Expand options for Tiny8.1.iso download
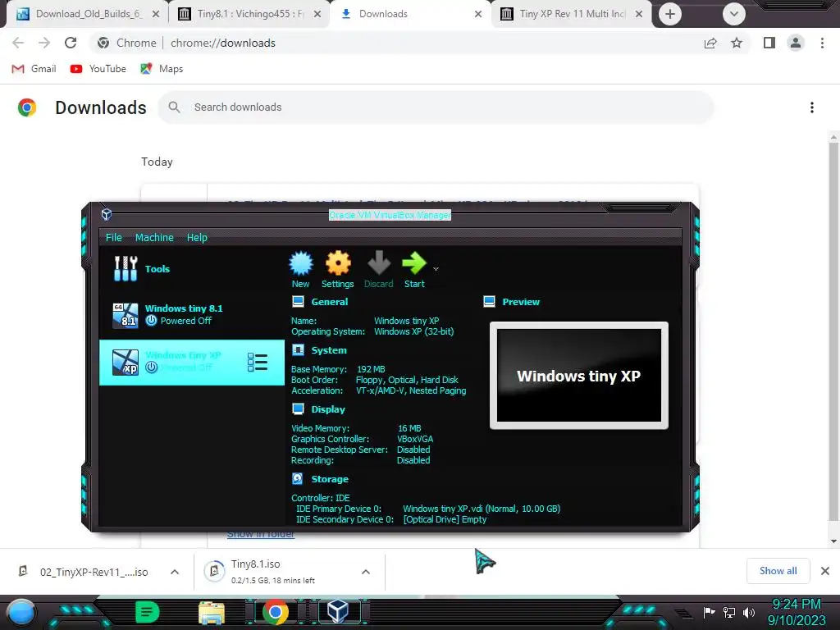The image size is (840, 630). [x=365, y=572]
